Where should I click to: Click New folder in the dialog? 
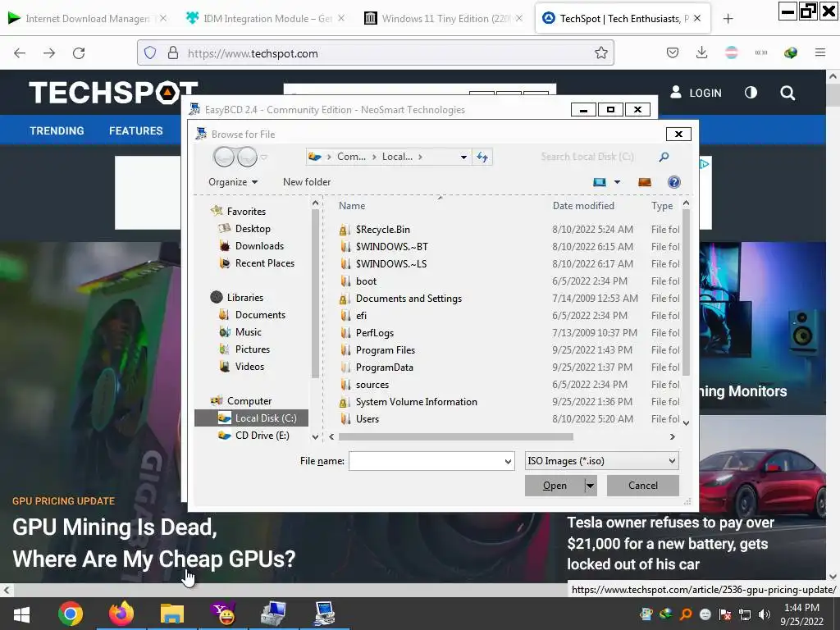(x=307, y=182)
